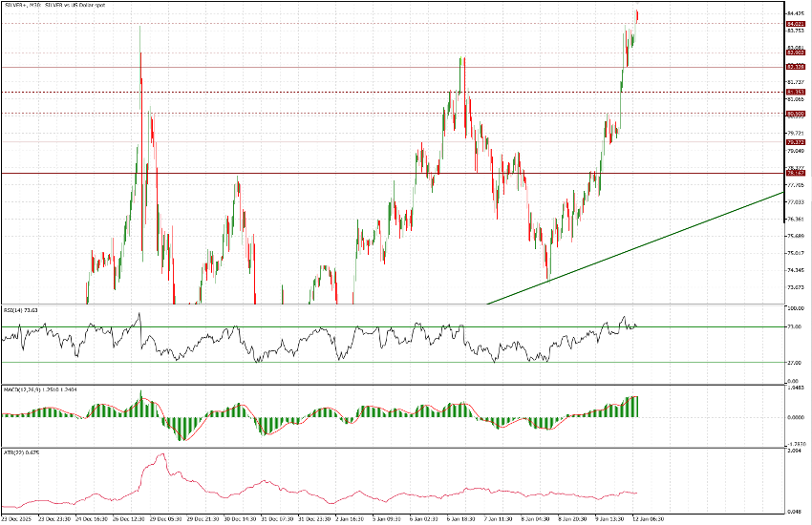The height and width of the screenshot is (525, 812).
Task: Click the 23 Dec 2025 date label
Action: [17, 518]
